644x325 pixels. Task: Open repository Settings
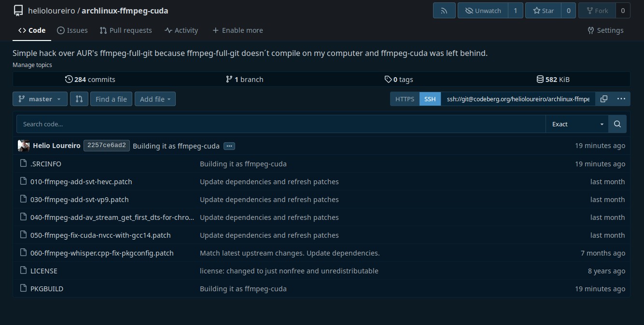(x=605, y=30)
